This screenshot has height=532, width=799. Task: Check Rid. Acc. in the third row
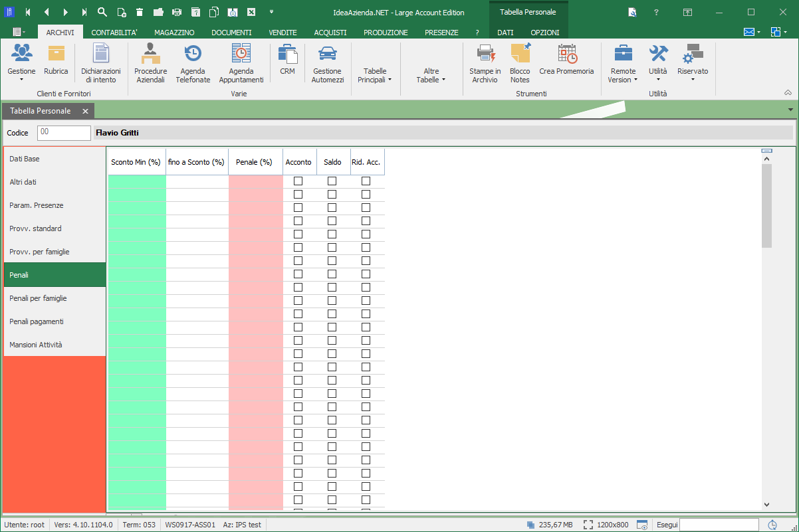(366, 207)
